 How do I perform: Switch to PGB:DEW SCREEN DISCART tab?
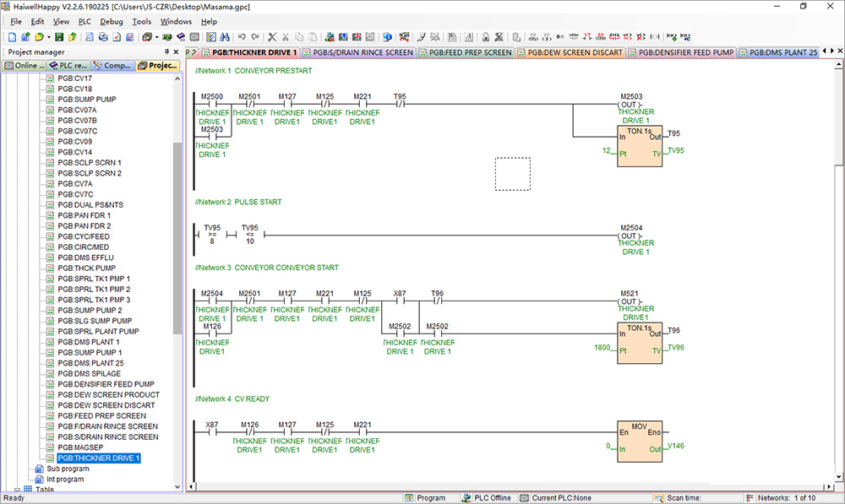click(x=570, y=52)
